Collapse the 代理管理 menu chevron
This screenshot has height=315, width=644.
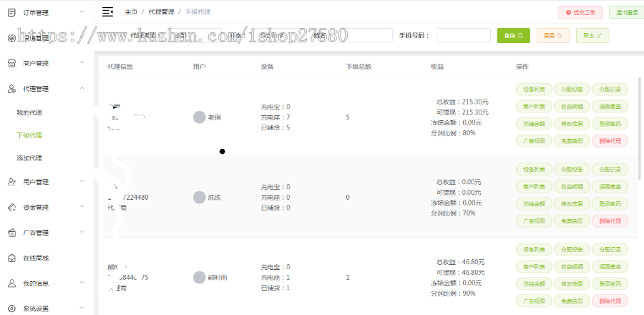(x=82, y=88)
